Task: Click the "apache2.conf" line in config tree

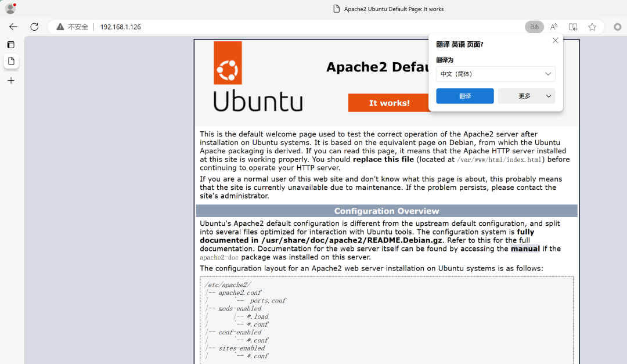Action: pyautogui.click(x=240, y=293)
